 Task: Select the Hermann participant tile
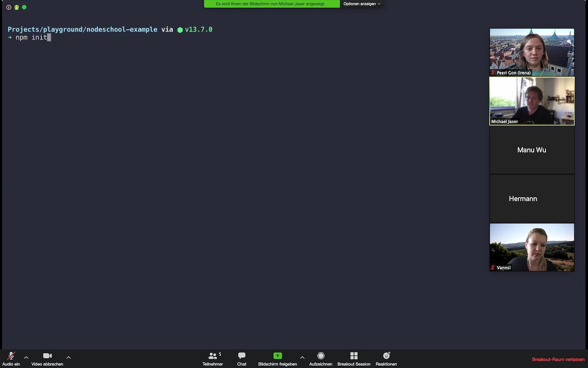click(x=532, y=198)
